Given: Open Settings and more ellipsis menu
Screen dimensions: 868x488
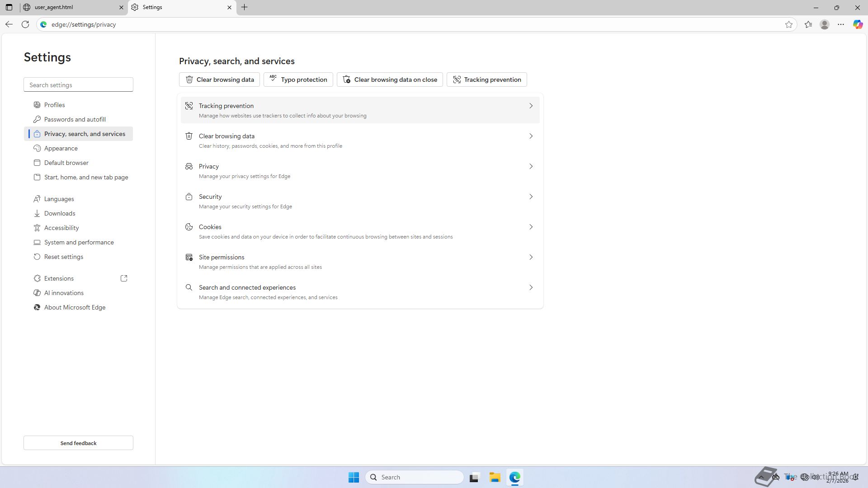Looking at the screenshot, I should 841,24.
